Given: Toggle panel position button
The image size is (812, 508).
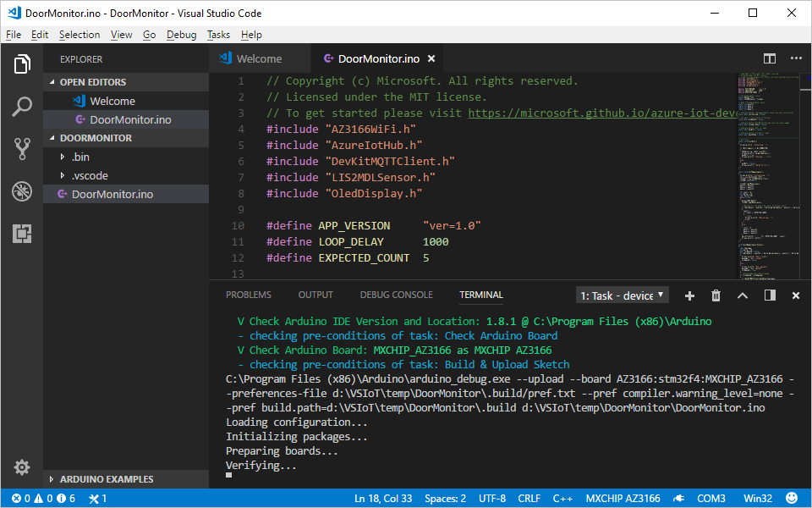Looking at the screenshot, I should (770, 295).
